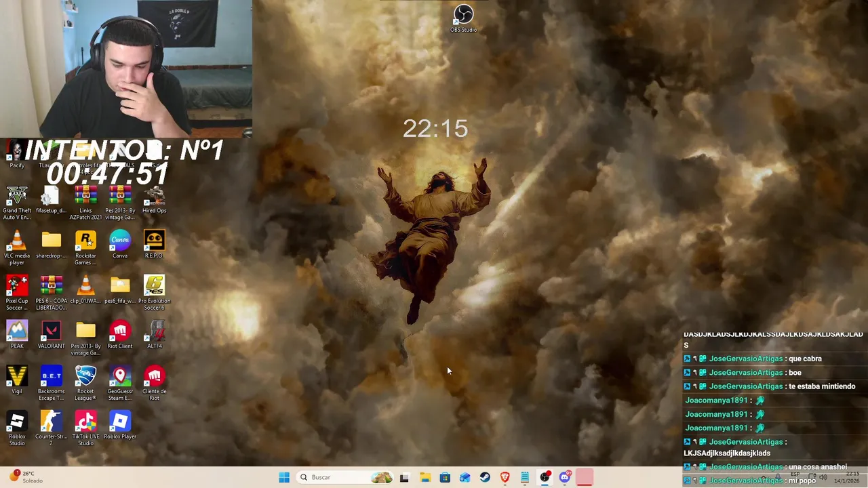Screen dimensions: 868x488
Task: Select the VALORANT shortcut
Action: click(x=51, y=335)
